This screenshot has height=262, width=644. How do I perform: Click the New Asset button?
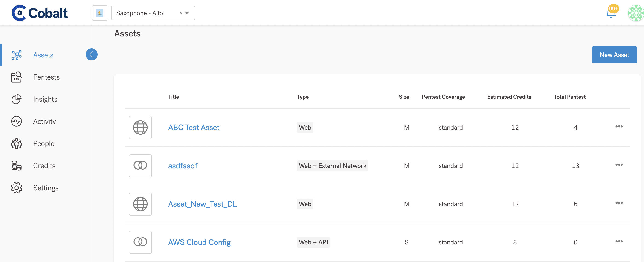pyautogui.click(x=614, y=55)
